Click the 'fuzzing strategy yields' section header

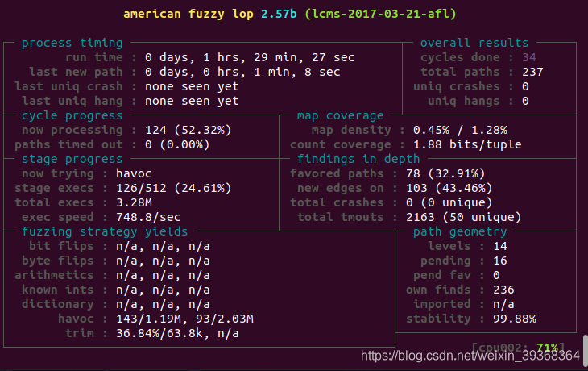coord(105,231)
